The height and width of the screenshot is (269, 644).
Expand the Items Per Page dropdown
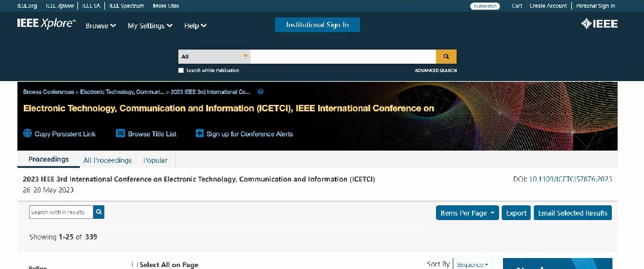(467, 213)
